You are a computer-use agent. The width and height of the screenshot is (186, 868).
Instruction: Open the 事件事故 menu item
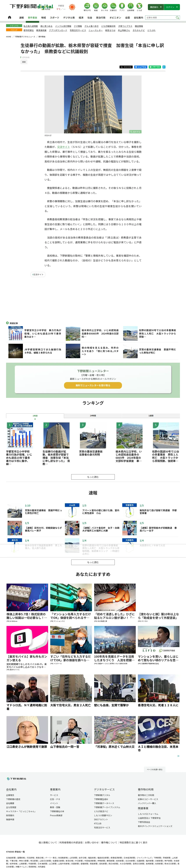pyautogui.click(x=32, y=18)
